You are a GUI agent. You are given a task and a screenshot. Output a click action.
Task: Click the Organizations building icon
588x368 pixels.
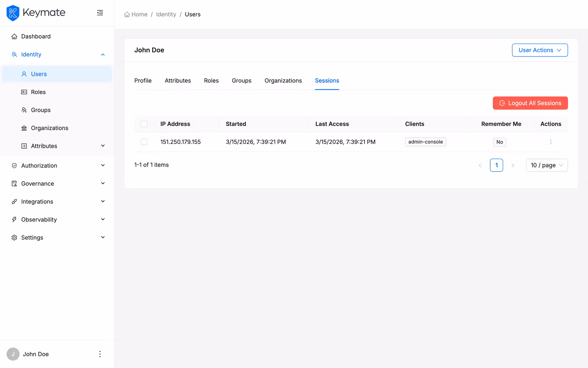click(x=24, y=128)
